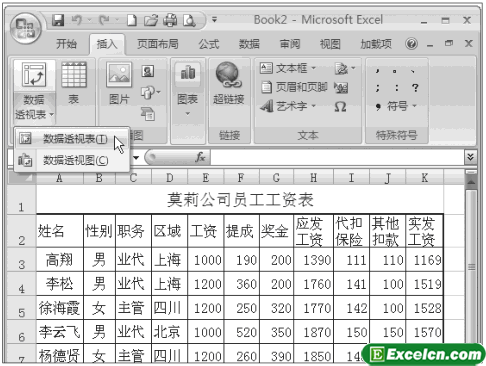Select the 插入 ribbon tab
Viewport: 486px width, 366px height.
tap(107, 44)
